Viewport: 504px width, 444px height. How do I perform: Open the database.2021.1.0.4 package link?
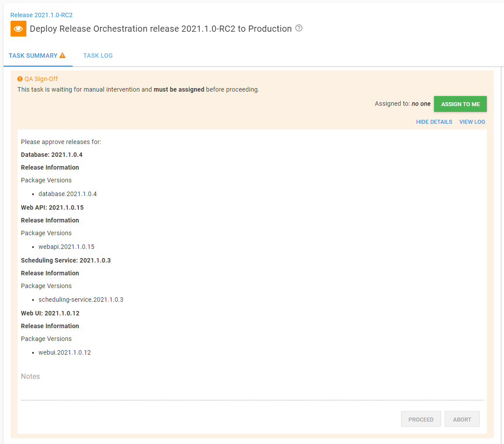pyautogui.click(x=68, y=194)
